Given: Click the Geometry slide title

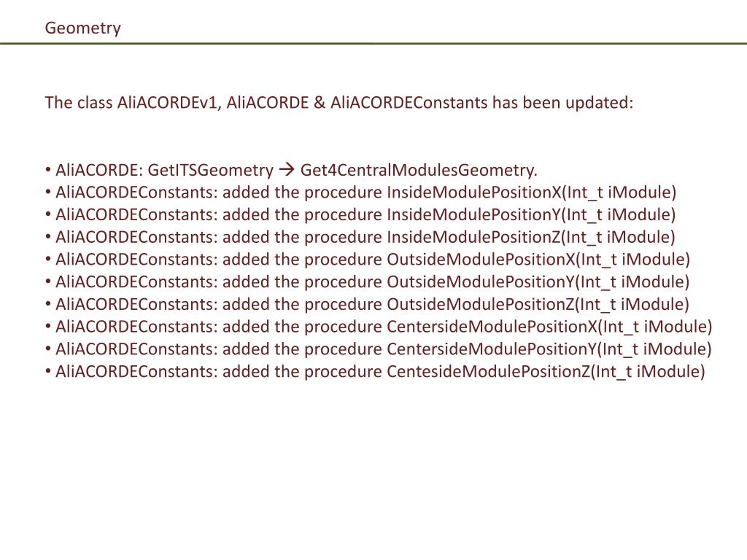Looking at the screenshot, I should pos(83,28).
